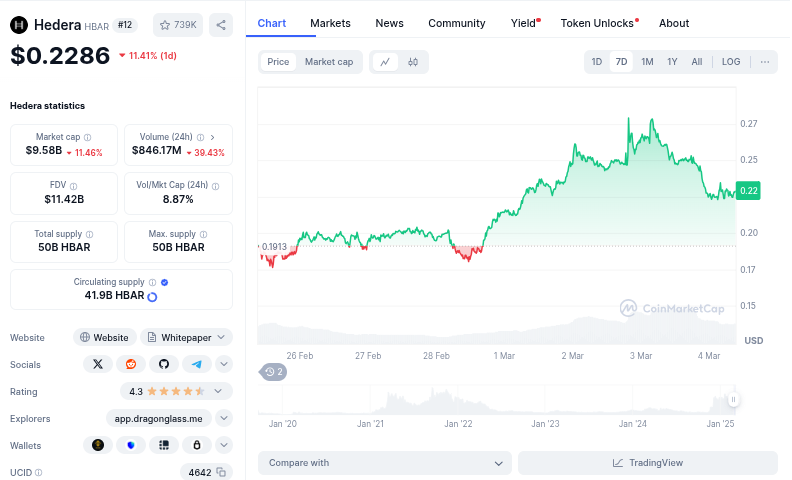Click the Hedera logo icon

tap(19, 25)
